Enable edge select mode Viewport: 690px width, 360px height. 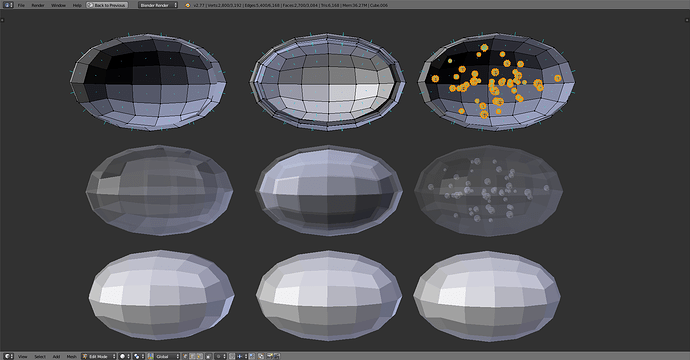192,356
